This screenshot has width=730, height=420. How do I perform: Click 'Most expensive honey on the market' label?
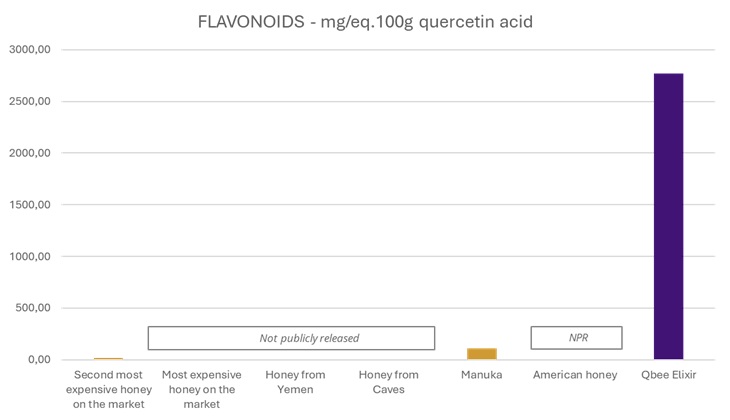tap(200, 389)
